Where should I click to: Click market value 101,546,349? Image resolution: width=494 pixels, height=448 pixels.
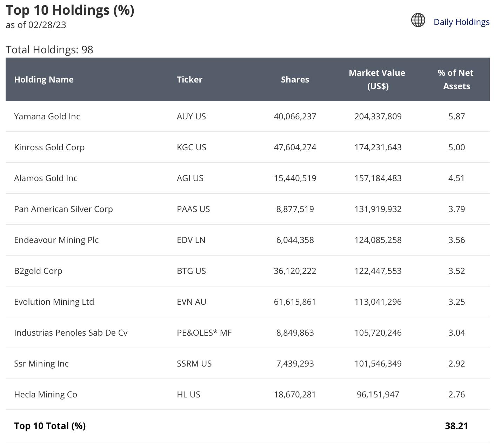pos(378,363)
